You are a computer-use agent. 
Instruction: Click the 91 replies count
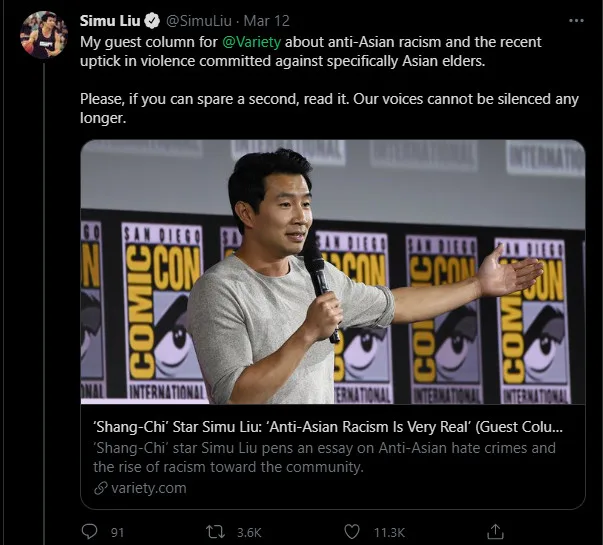(x=117, y=532)
